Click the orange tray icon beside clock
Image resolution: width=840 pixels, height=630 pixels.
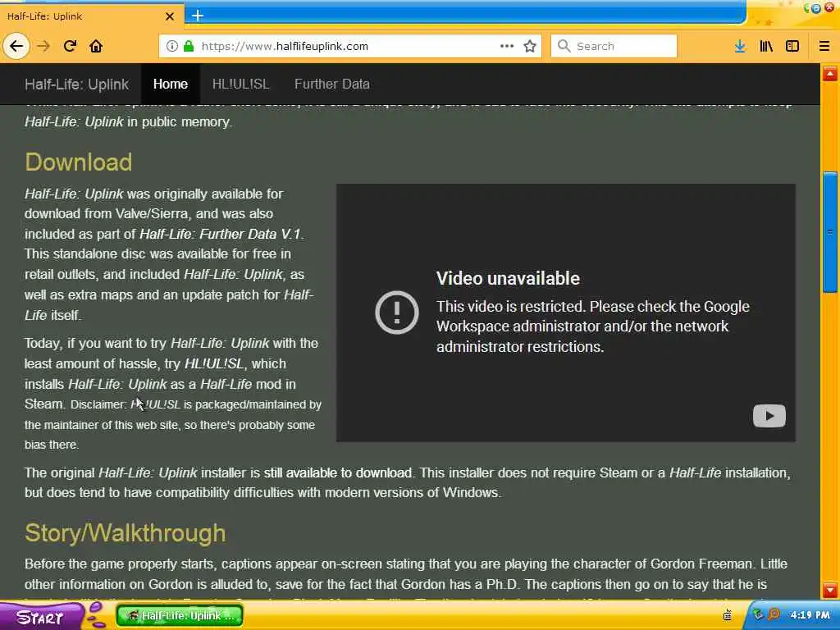tap(774, 614)
